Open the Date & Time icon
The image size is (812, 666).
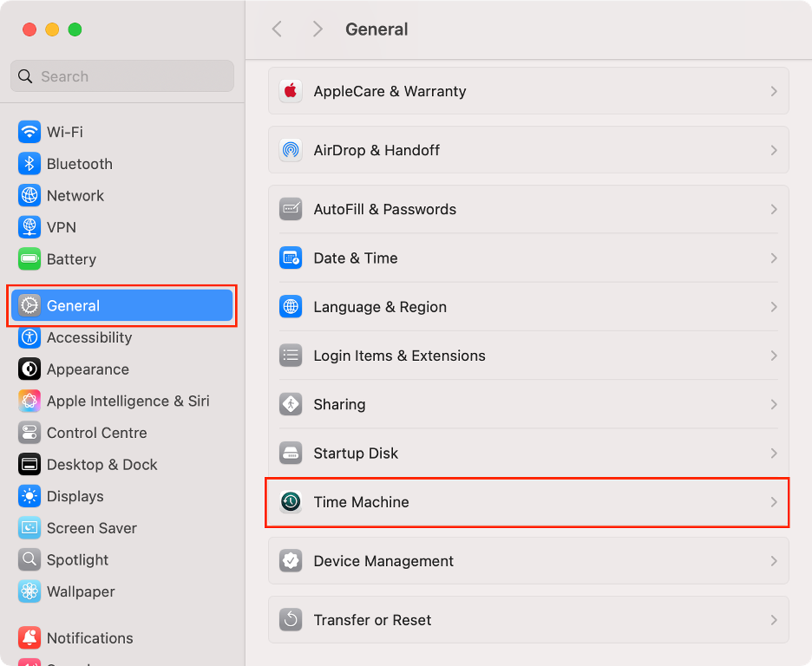pyautogui.click(x=291, y=258)
